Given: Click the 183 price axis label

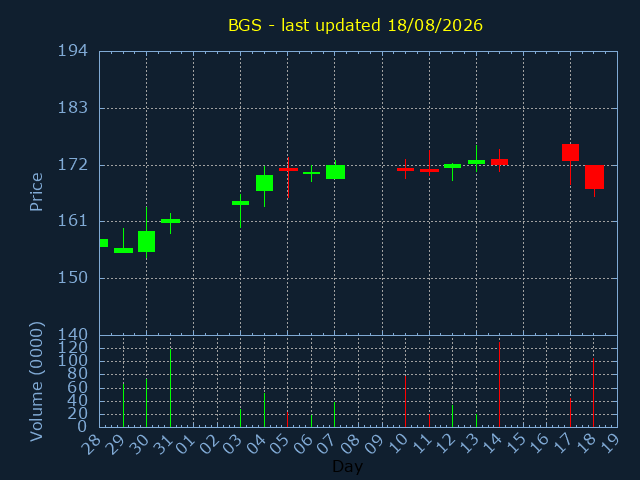Looking at the screenshot, I should (73, 108).
